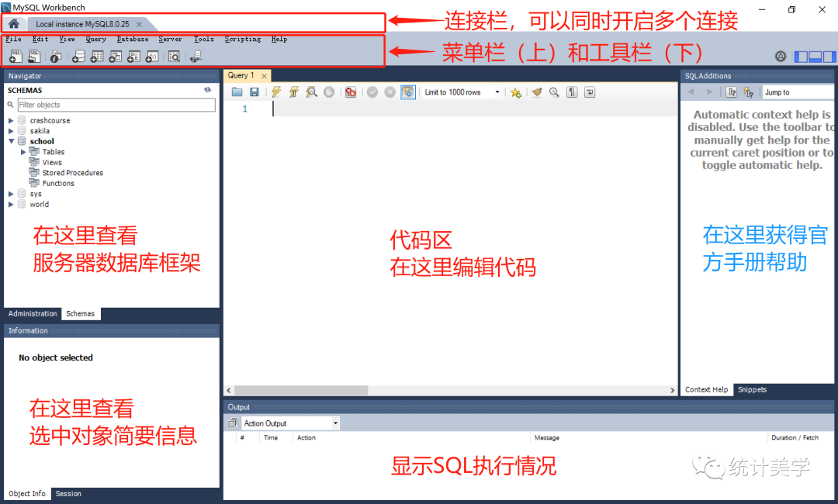
Task: Collapse the school schema
Action: click(x=11, y=141)
